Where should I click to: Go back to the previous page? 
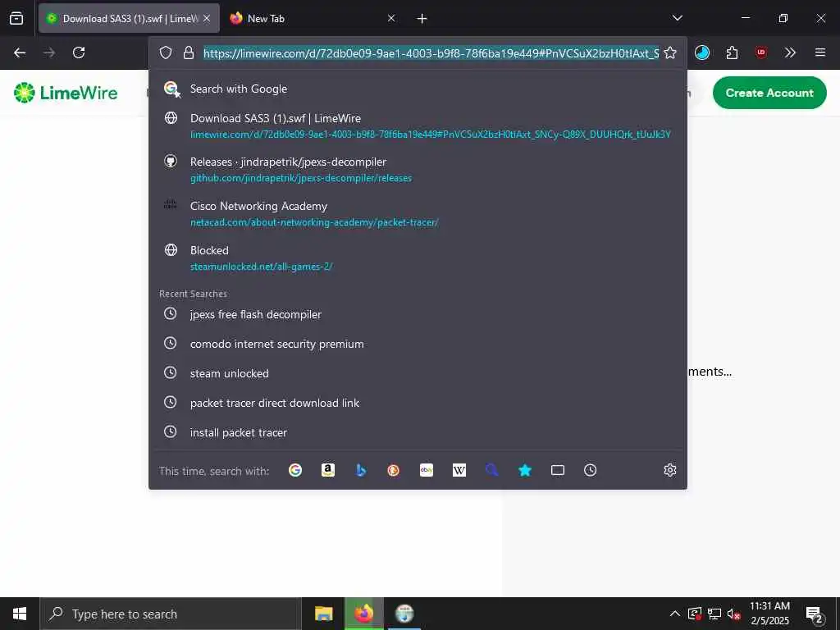[x=20, y=52]
